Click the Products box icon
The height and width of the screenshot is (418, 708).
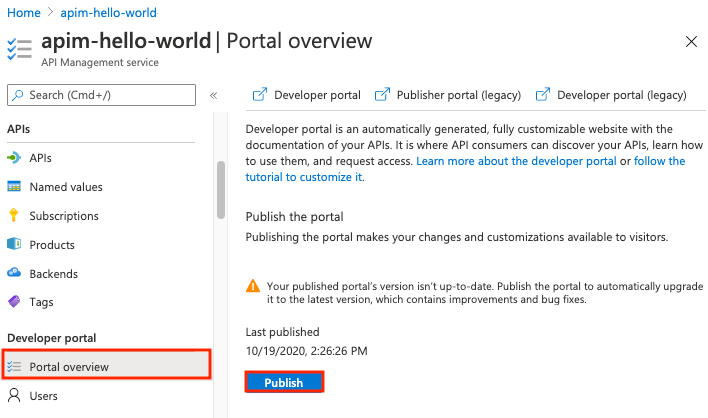(15, 245)
